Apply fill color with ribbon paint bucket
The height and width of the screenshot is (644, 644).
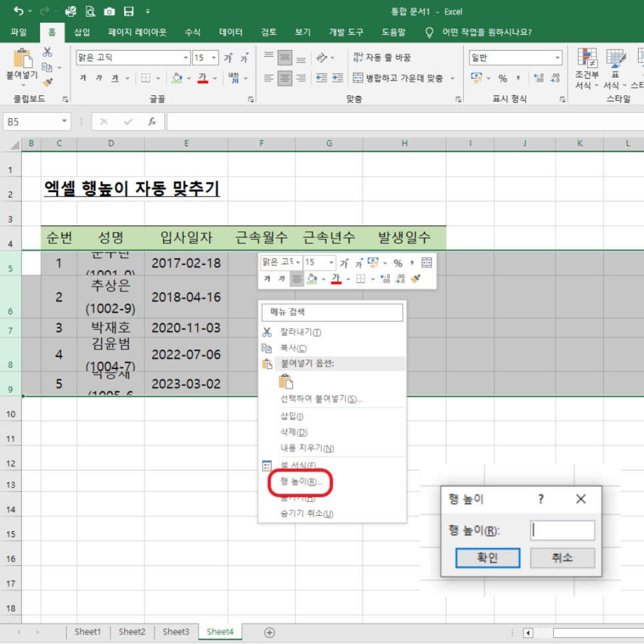pyautogui.click(x=177, y=77)
